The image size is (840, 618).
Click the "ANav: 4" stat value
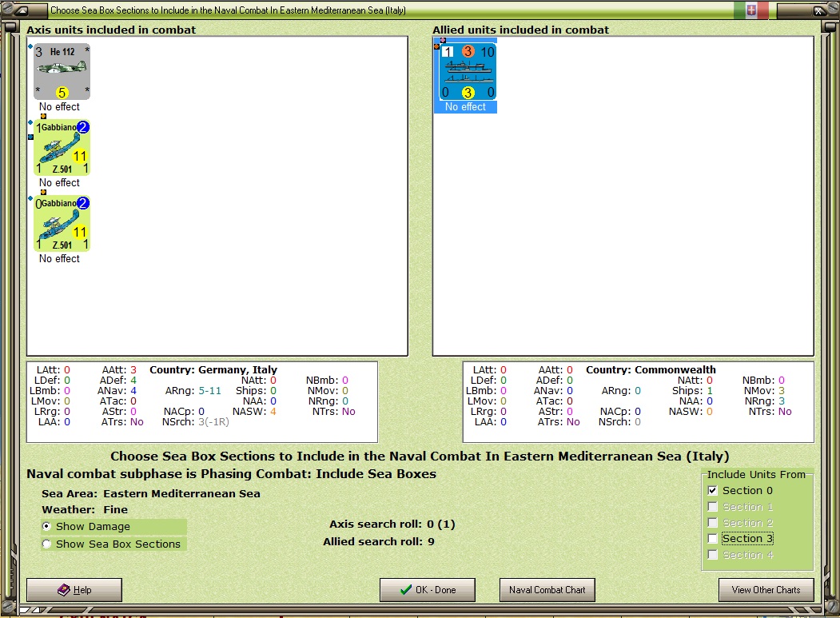117,391
